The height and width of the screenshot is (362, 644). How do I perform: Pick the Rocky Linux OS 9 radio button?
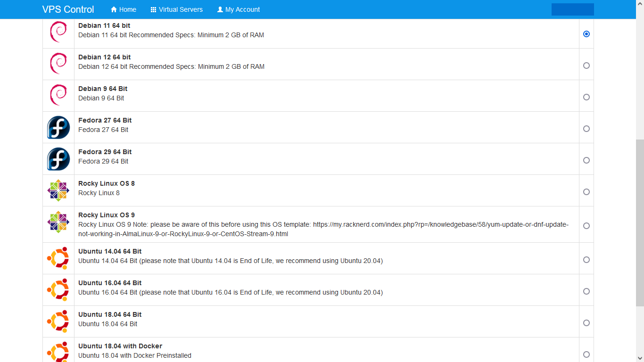click(x=586, y=226)
